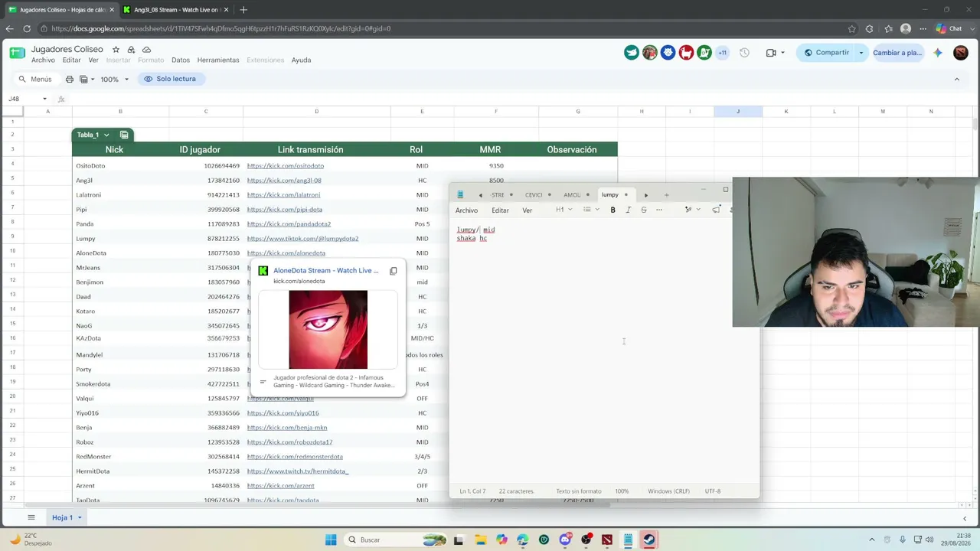
Task: Collapse the Sheets header with the chevron
Action: click(x=956, y=79)
